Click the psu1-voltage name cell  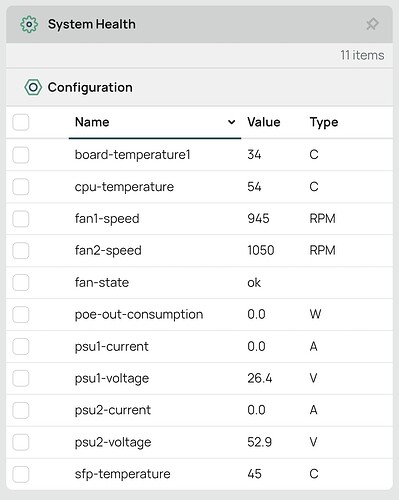click(x=112, y=378)
